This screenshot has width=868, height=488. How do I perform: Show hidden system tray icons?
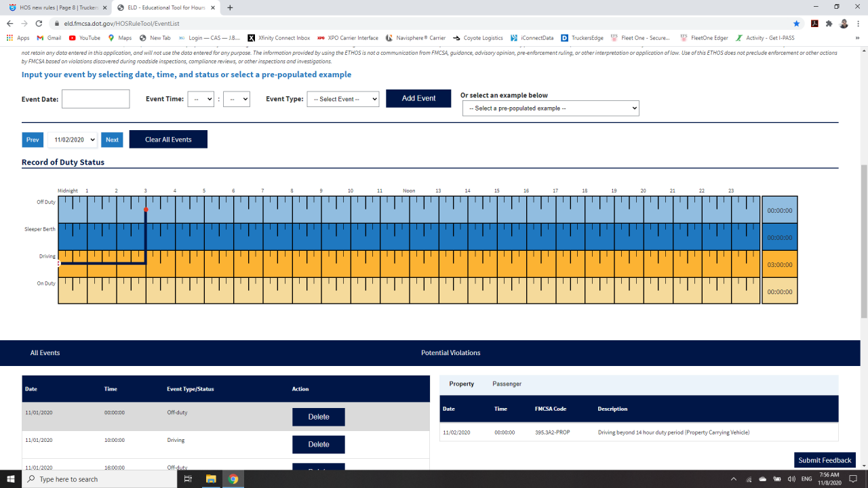(x=733, y=479)
